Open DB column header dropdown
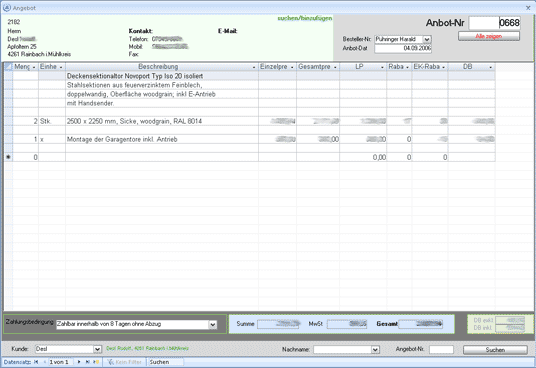Viewport: 536px width, 368px height. [x=491, y=67]
